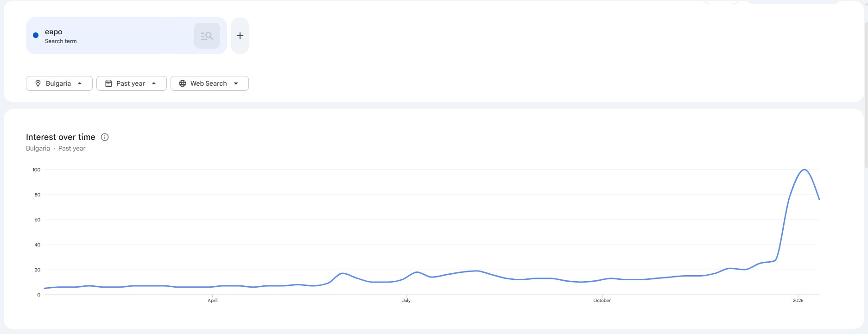The image size is (868, 334).
Task: Click the search-list icon on евро term card
Action: [207, 35]
